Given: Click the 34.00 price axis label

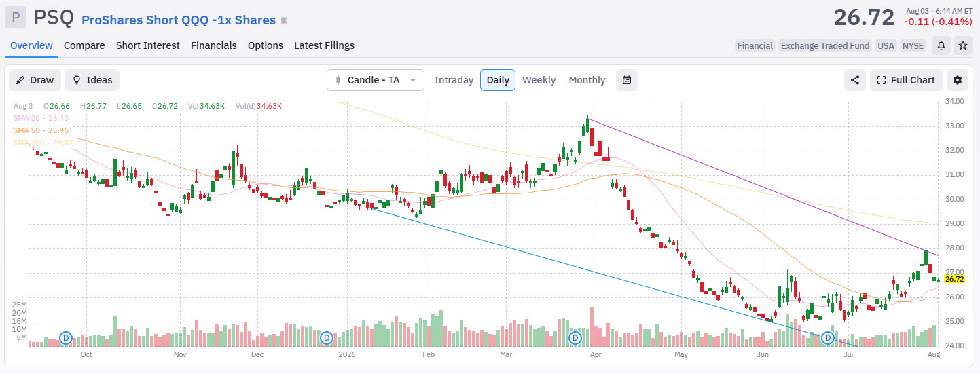Looking at the screenshot, I should (x=955, y=101).
